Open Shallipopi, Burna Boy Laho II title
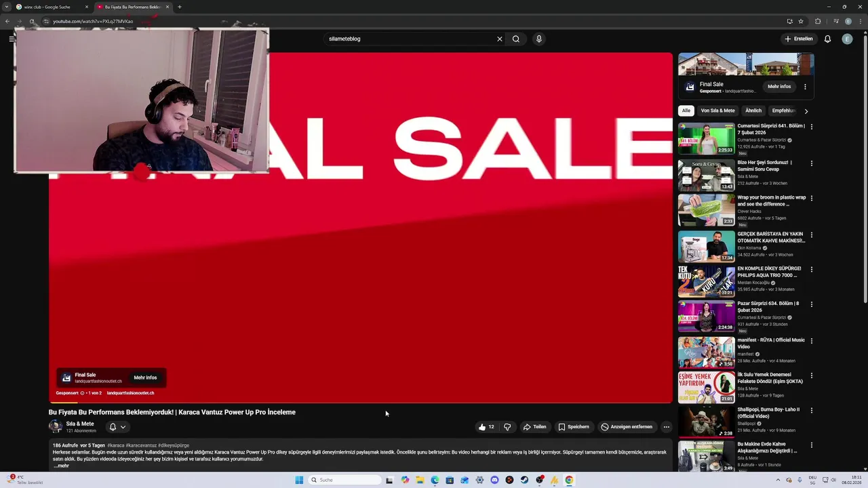 tap(768, 413)
